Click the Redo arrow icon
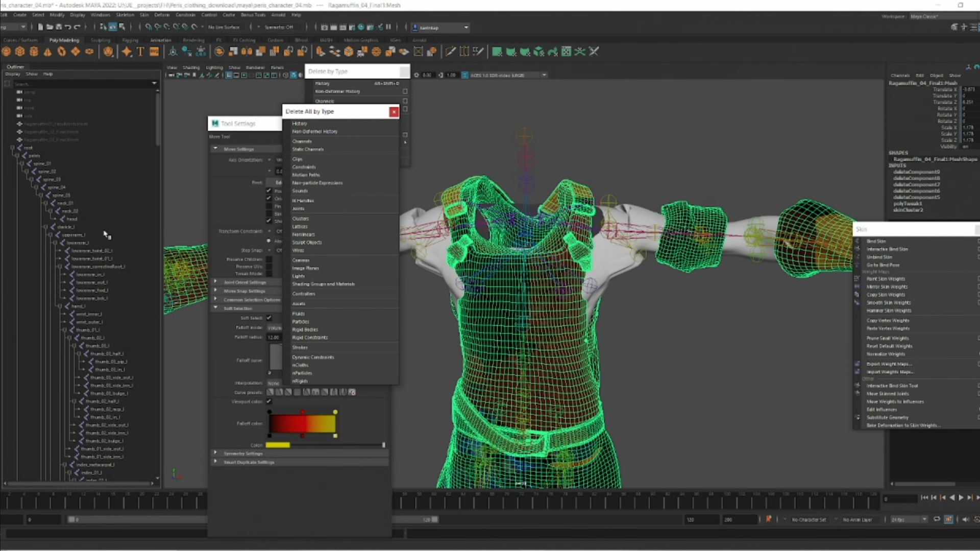Screen dimensions: 980x551 (77, 27)
